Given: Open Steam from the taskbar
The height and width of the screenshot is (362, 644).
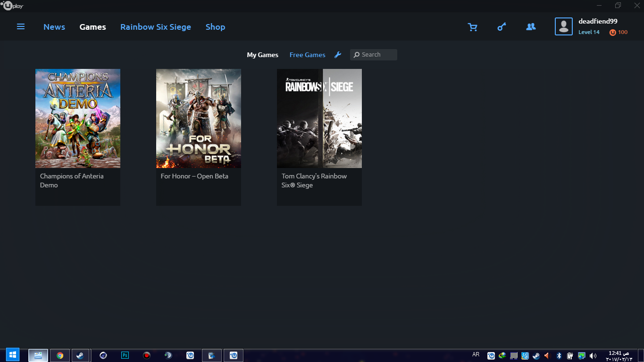Looking at the screenshot, I should [80, 355].
